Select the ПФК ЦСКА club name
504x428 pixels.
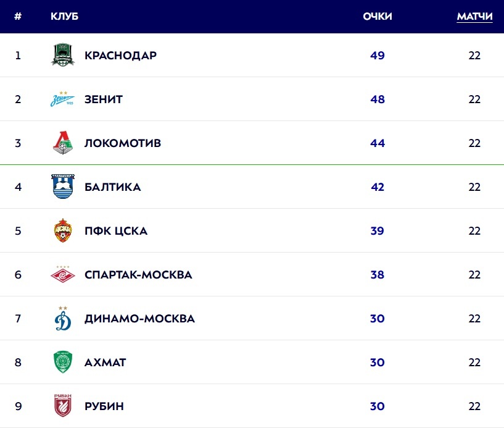pyautogui.click(x=116, y=231)
